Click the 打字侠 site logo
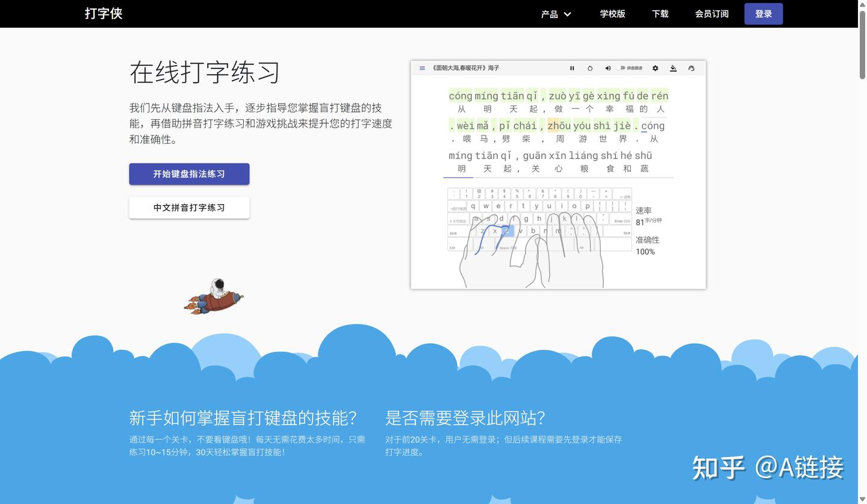Viewport: 867px width, 504px height. point(104,14)
